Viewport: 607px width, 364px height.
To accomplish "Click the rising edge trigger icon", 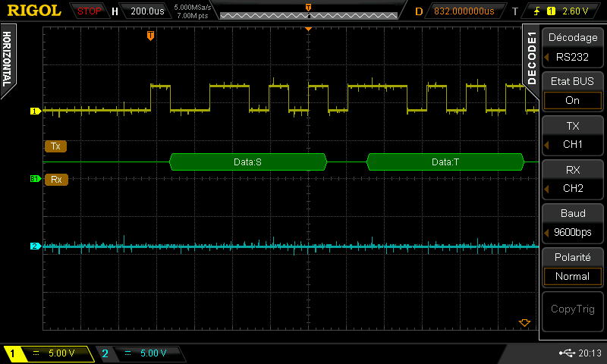I will [536, 11].
